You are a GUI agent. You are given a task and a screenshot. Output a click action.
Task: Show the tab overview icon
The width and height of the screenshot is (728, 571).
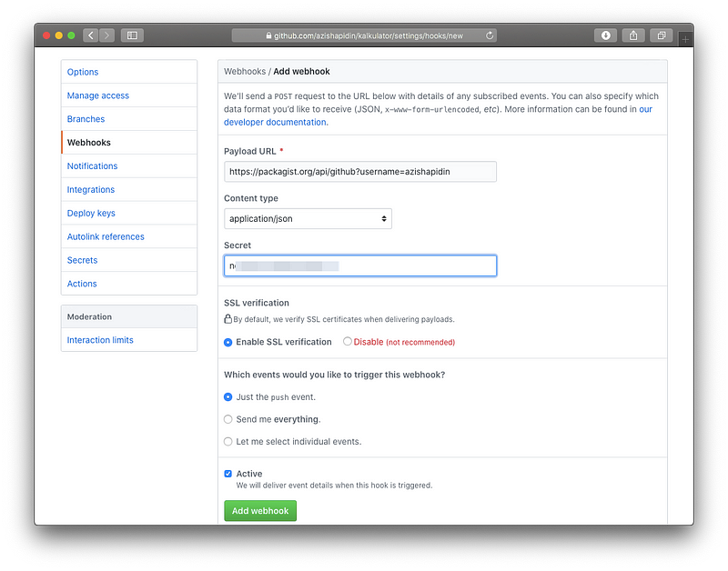coord(662,35)
